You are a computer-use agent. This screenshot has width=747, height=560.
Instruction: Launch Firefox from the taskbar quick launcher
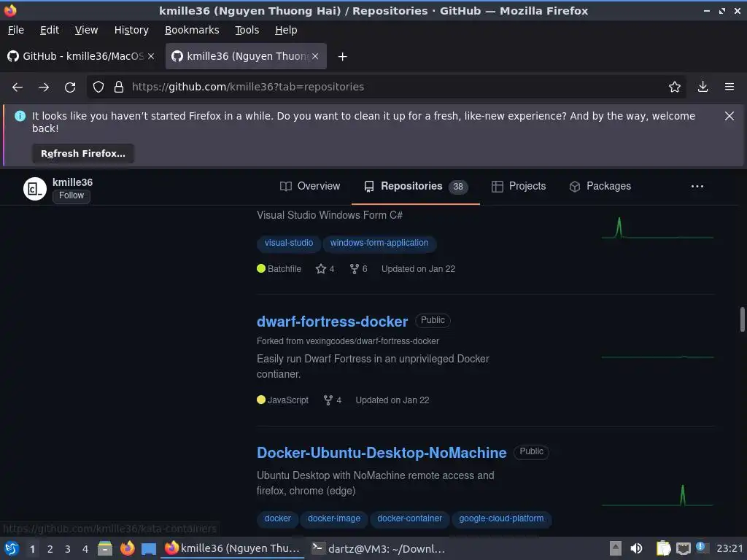pyautogui.click(x=127, y=548)
